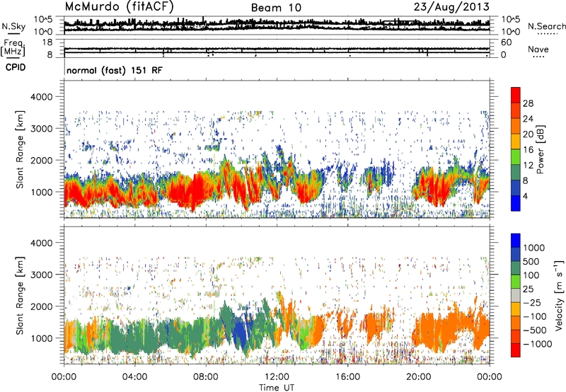Click the red bottom of the velocity colorbar

516,350
